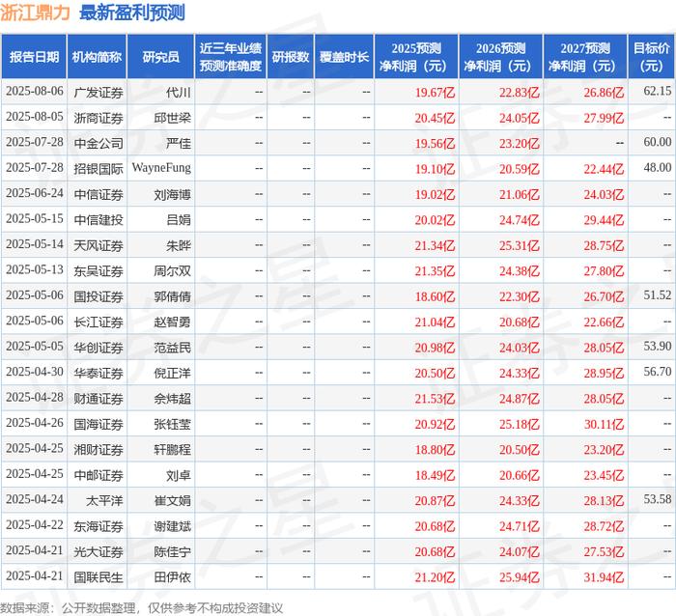The height and width of the screenshot is (616, 676).
Task: Select 天风证券 institution cell
Action: (99, 245)
